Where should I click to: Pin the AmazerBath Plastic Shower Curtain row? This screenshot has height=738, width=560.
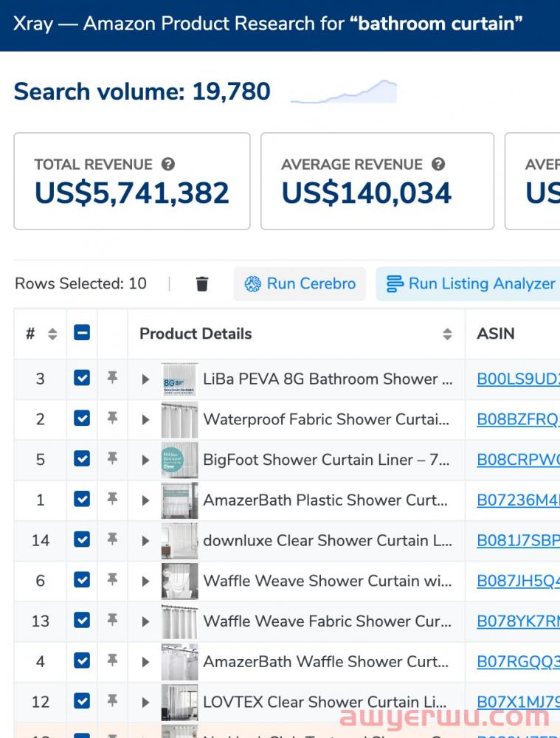pos(112,499)
